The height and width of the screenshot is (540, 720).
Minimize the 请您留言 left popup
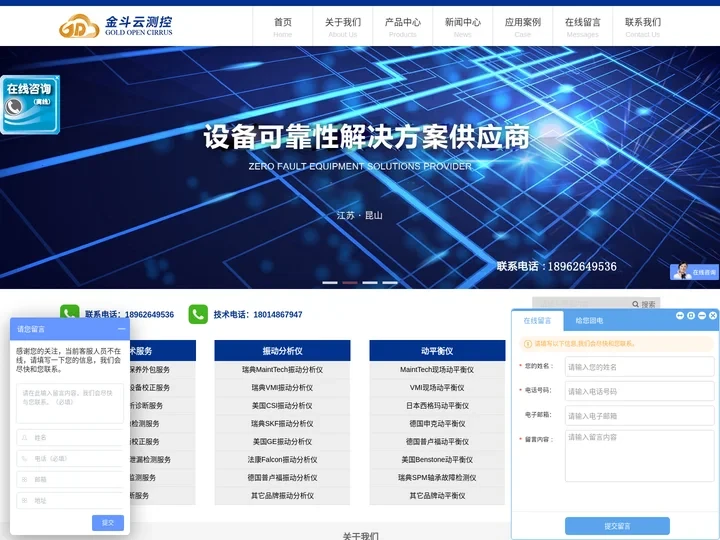pos(121,329)
